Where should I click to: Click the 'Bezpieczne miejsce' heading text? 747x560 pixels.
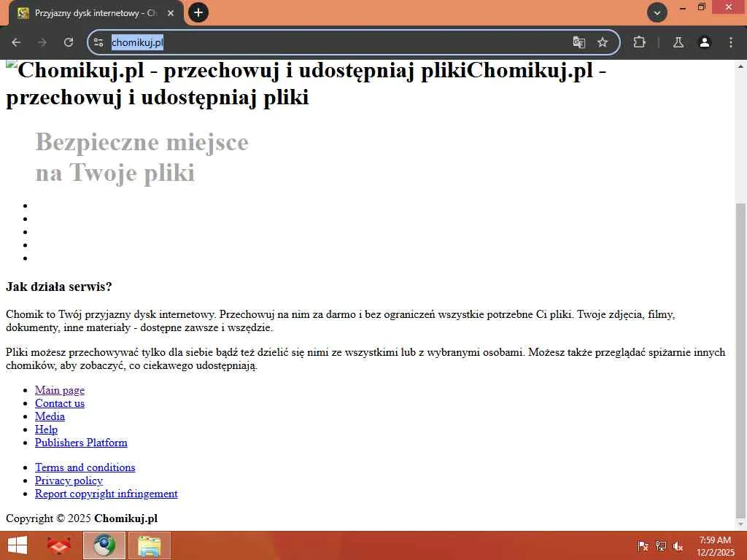point(142,142)
